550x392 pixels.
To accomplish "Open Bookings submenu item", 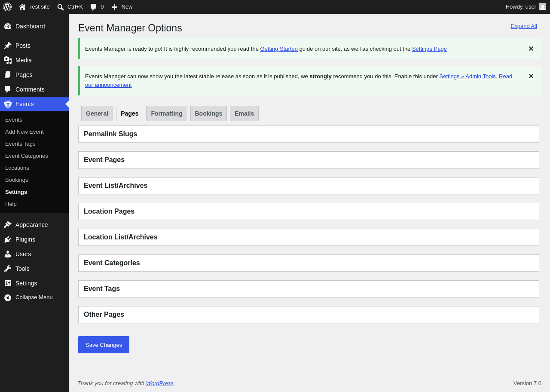I will pos(17,180).
